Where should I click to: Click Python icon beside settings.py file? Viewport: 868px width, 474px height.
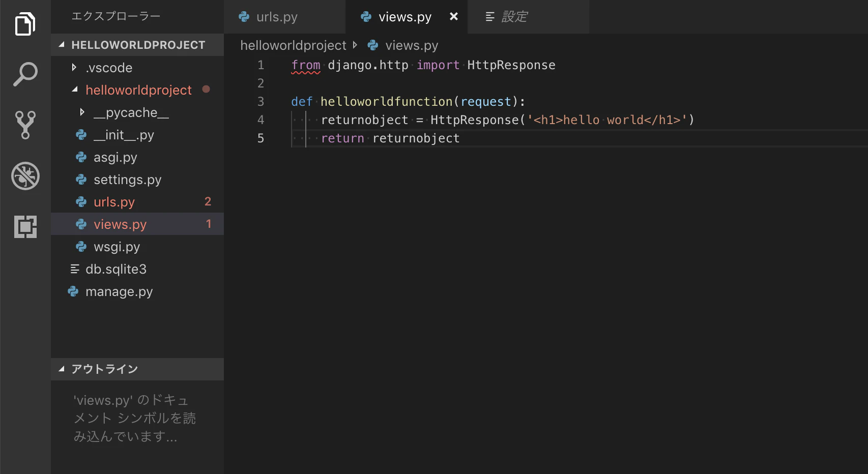[x=81, y=180]
